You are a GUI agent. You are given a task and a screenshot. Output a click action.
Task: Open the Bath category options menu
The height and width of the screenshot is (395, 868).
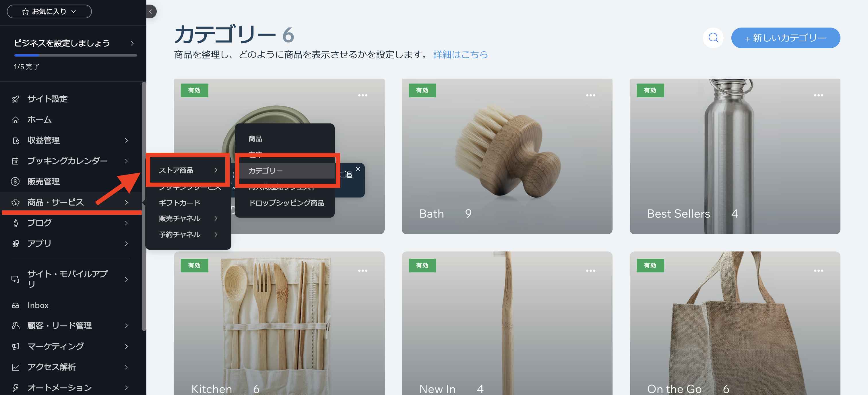[x=591, y=95]
